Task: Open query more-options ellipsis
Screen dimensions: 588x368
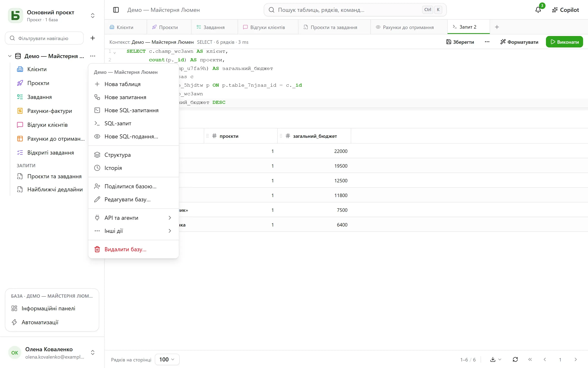Action: click(x=487, y=42)
